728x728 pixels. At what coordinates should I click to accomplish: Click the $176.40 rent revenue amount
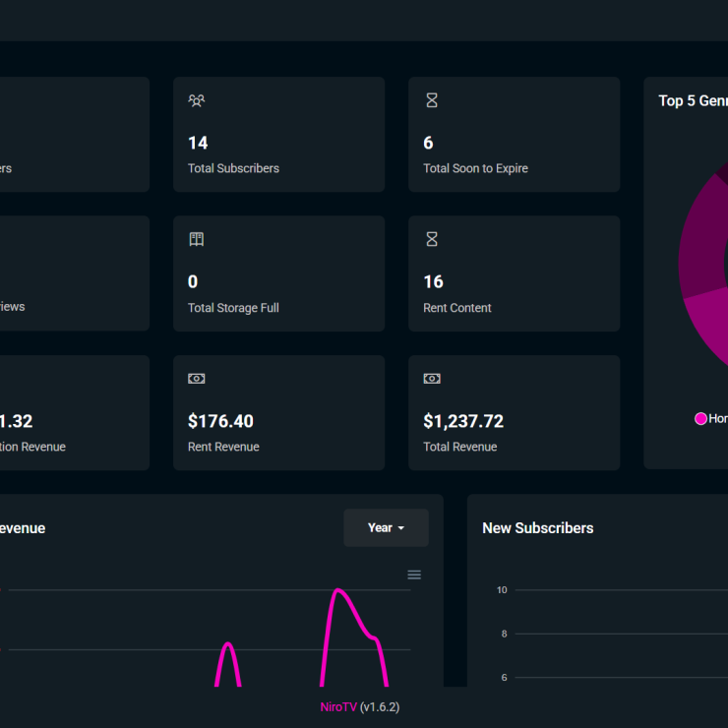click(220, 421)
